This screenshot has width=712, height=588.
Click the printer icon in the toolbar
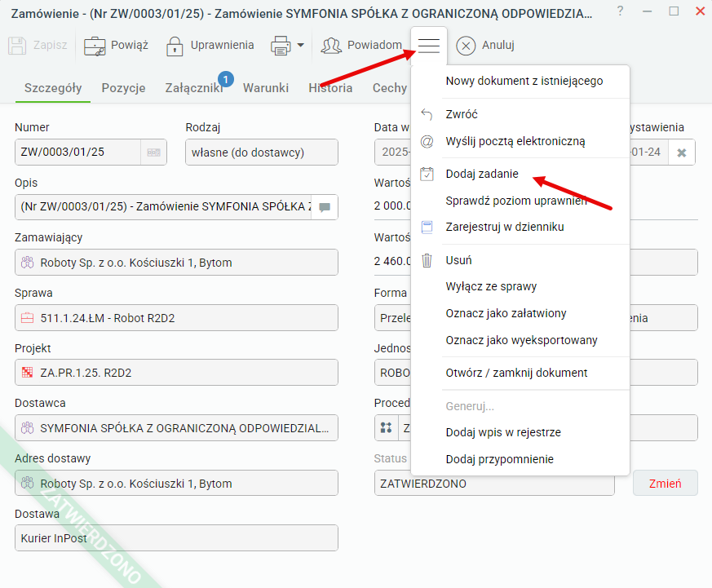click(281, 46)
